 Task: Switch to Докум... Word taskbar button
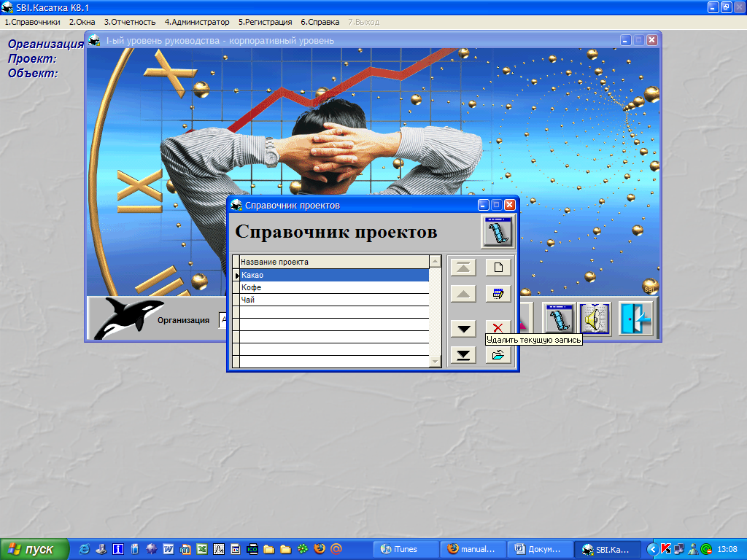click(x=540, y=550)
